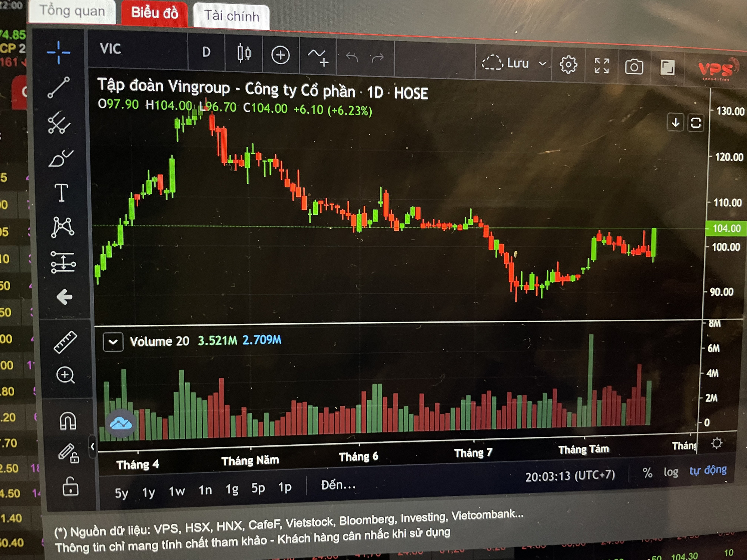Open the candlestick chart style menu

tap(244, 53)
